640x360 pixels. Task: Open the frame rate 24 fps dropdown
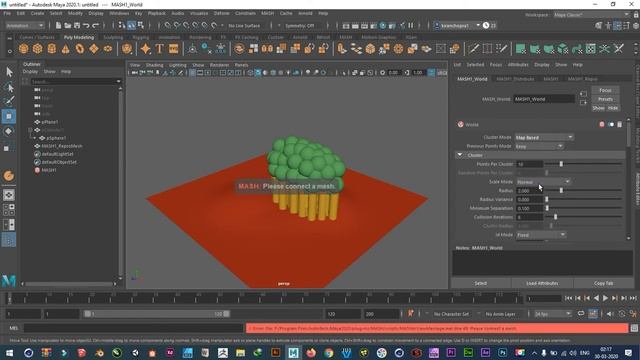pyautogui.click(x=553, y=314)
